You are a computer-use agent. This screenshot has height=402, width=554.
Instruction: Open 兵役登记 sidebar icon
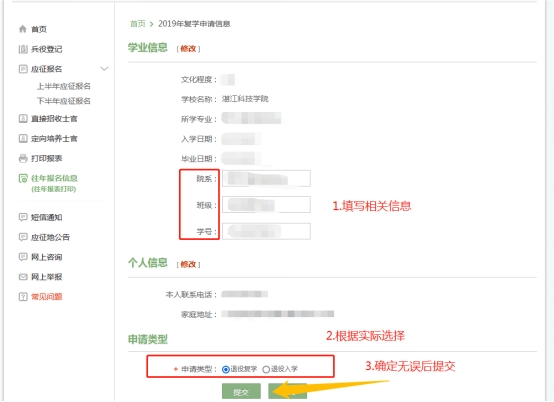coord(23,49)
